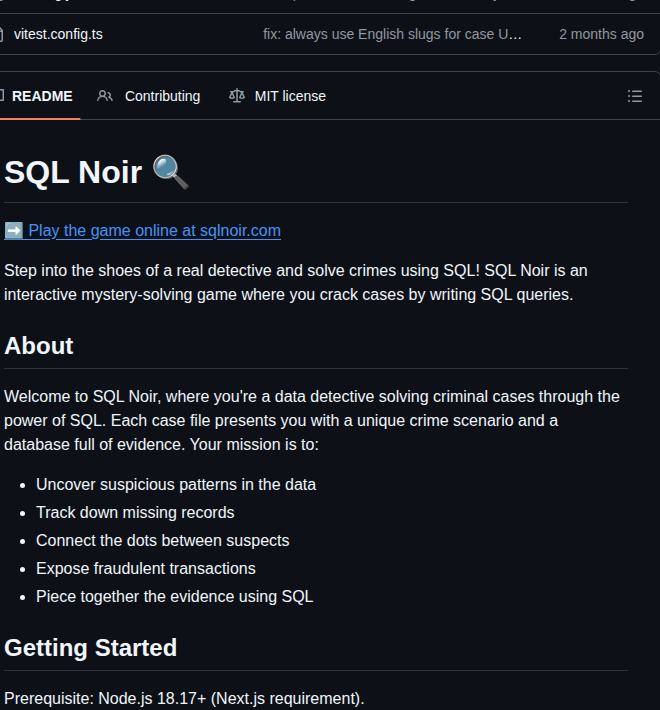Open the README outline menu icon

click(x=635, y=96)
